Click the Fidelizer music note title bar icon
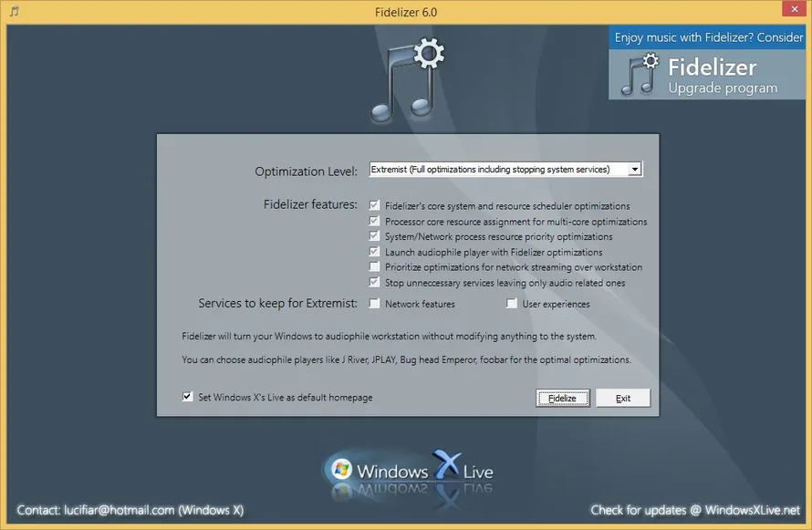 [15, 11]
